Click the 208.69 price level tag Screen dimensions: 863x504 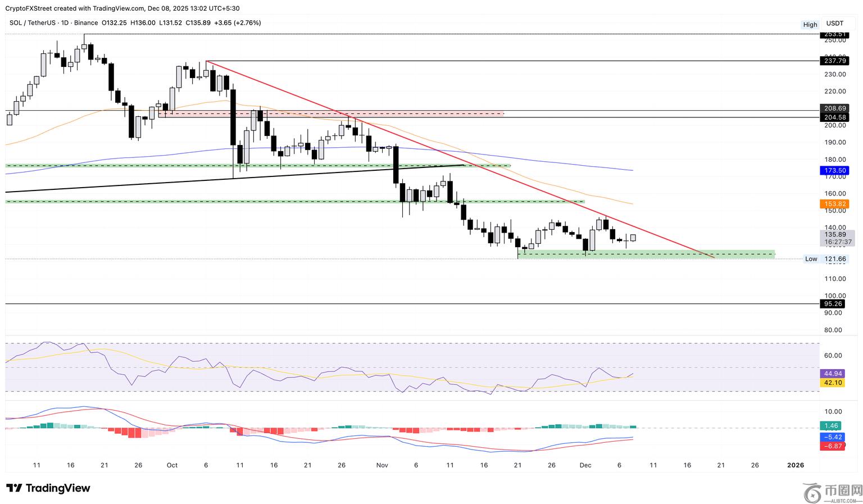point(834,108)
